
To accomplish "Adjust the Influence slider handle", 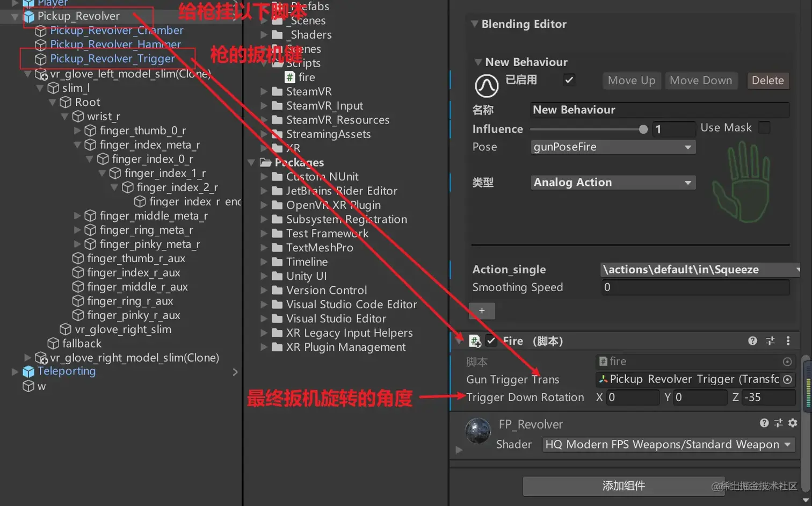I will [643, 129].
